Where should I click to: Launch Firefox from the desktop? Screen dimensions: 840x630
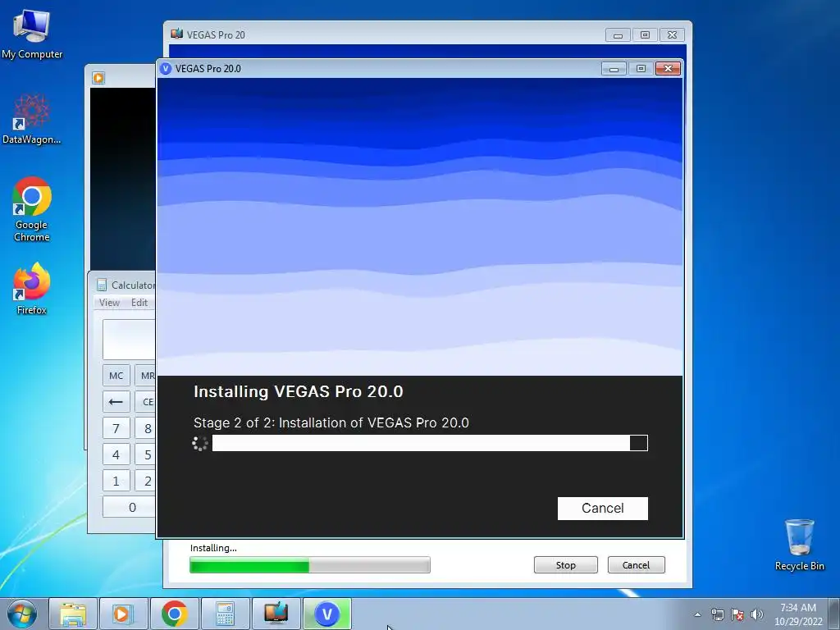click(32, 288)
